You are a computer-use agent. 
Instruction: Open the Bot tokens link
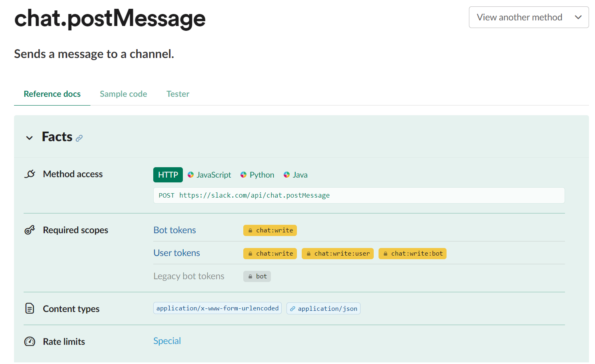point(174,230)
